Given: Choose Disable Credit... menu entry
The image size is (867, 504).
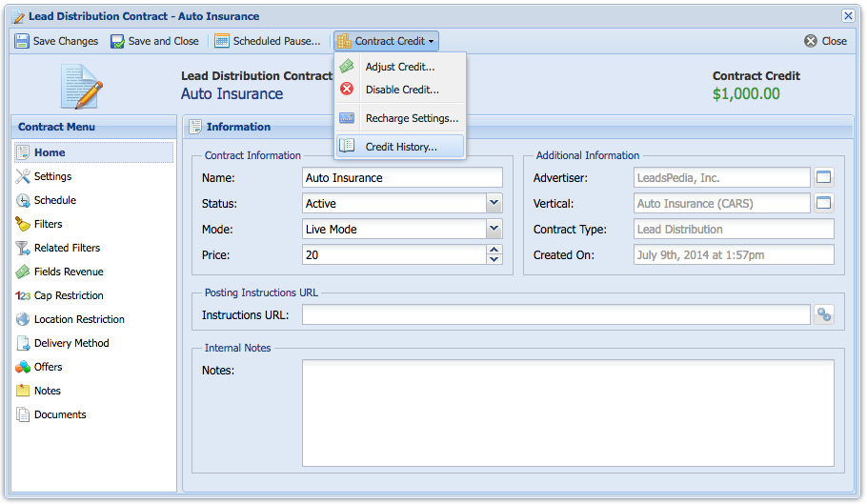Looking at the screenshot, I should pos(400,90).
